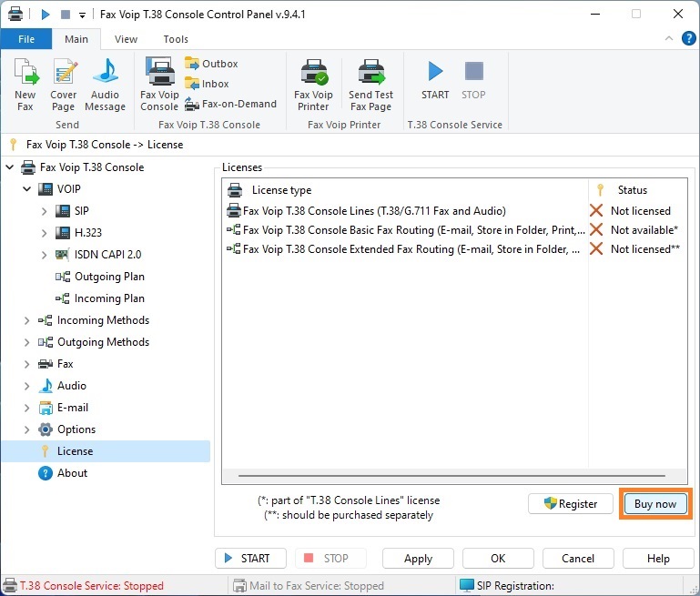
Task: Select T.38 Console Lines license row
Action: click(x=454, y=210)
